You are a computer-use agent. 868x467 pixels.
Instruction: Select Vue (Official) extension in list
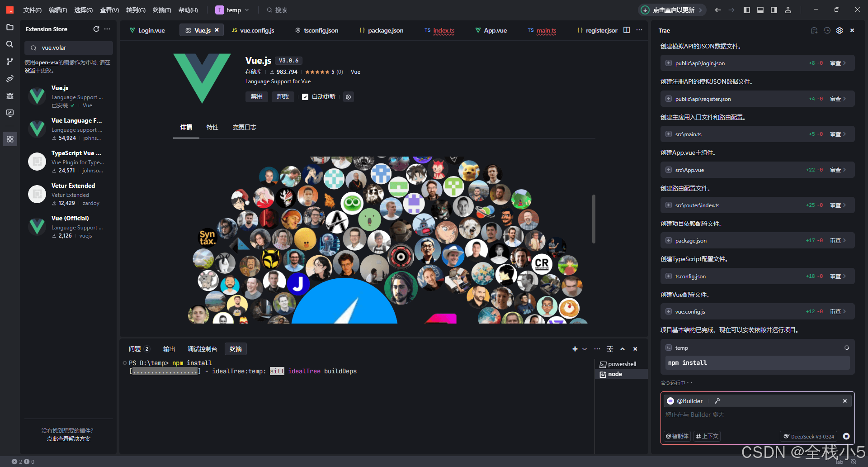(69, 227)
